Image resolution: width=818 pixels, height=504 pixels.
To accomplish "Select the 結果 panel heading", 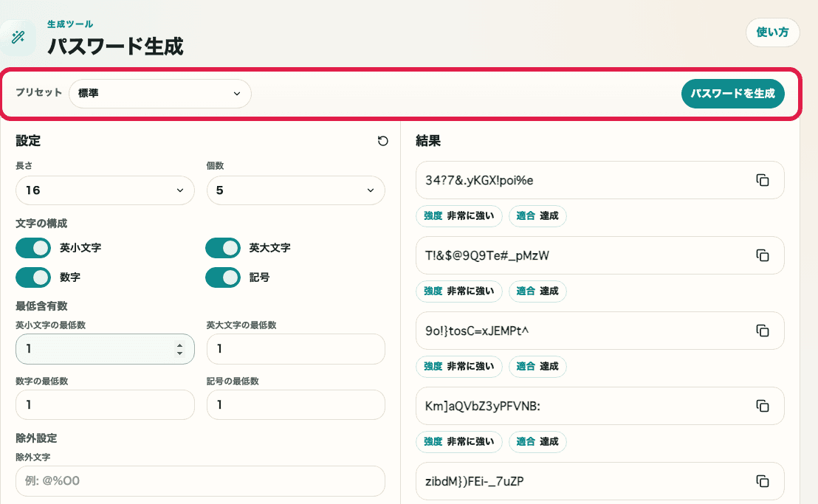I will (x=429, y=141).
